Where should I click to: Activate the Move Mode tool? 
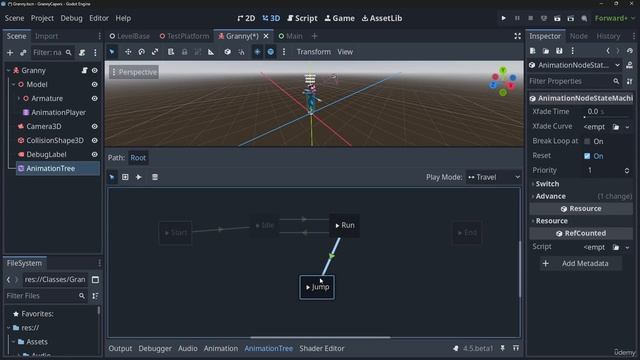click(128, 52)
